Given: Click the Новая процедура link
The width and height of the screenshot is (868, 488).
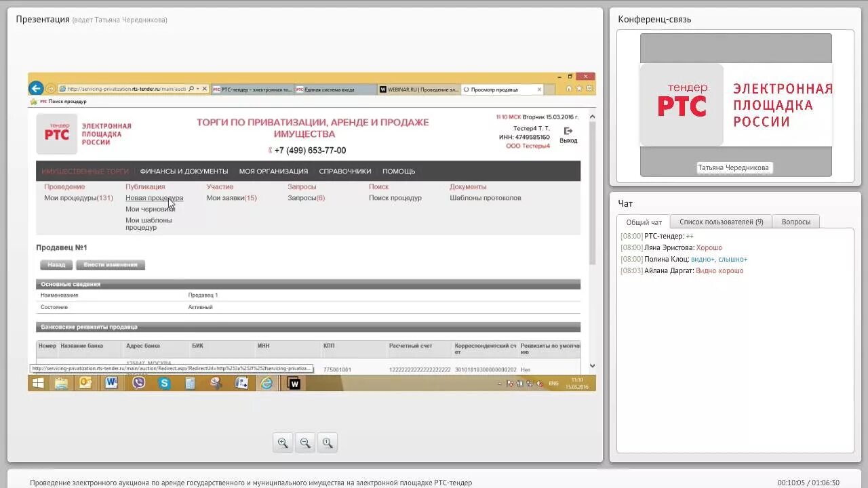Looking at the screenshot, I should pos(154,198).
